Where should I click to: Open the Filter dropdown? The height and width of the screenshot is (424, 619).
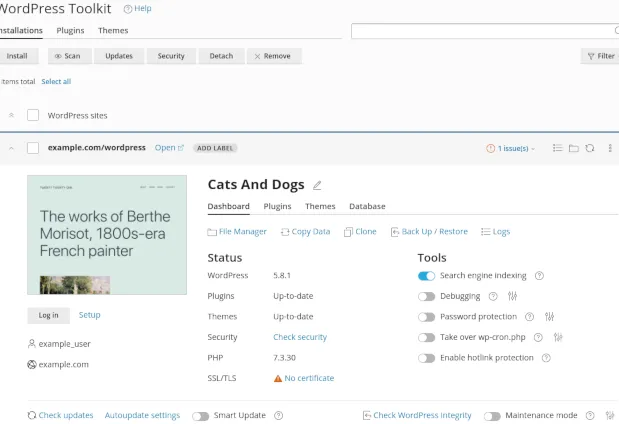point(601,56)
